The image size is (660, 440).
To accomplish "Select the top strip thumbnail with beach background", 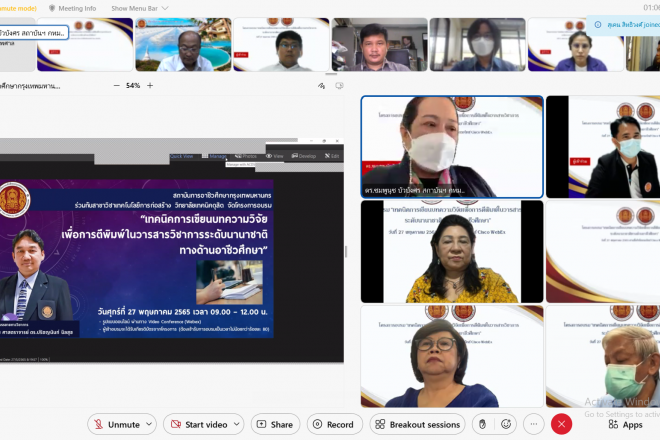I will click(183, 45).
